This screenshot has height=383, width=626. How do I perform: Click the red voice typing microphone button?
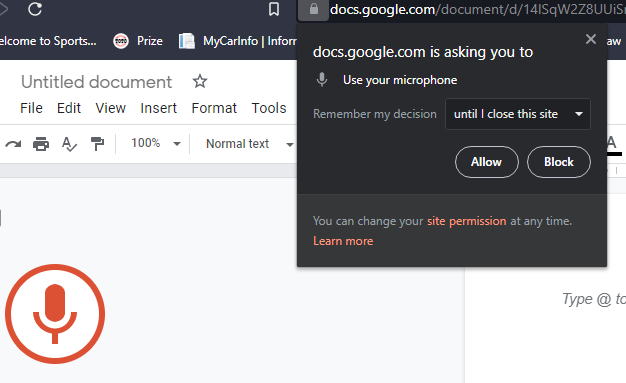(55, 314)
